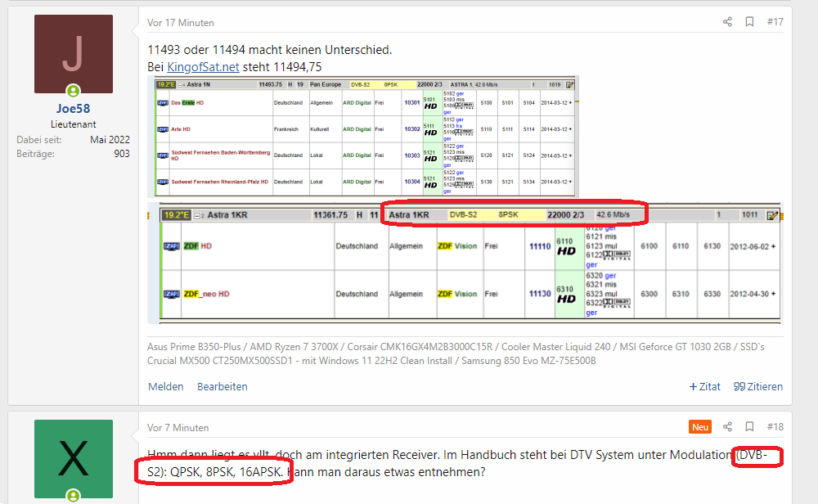818x504 pixels.
Task: Click the '903' Beiträge count
Action: (x=122, y=153)
